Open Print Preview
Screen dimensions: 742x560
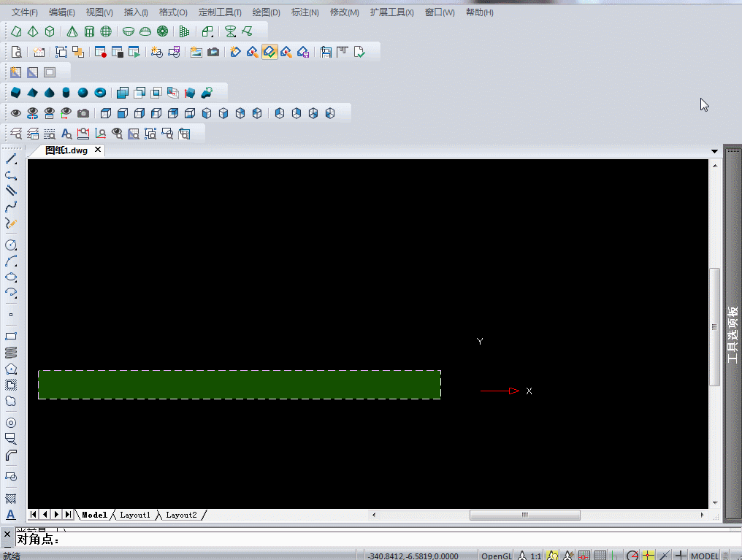click(17, 52)
